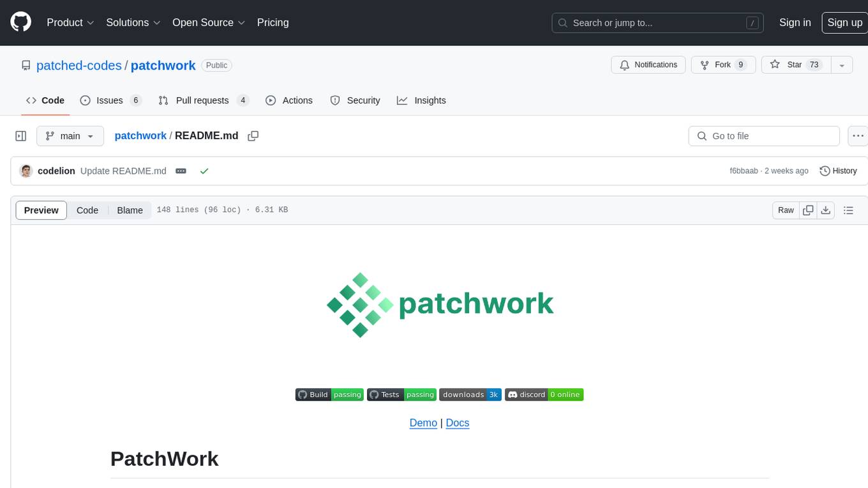
Task: Expand the Solutions menu
Action: click(x=133, y=22)
